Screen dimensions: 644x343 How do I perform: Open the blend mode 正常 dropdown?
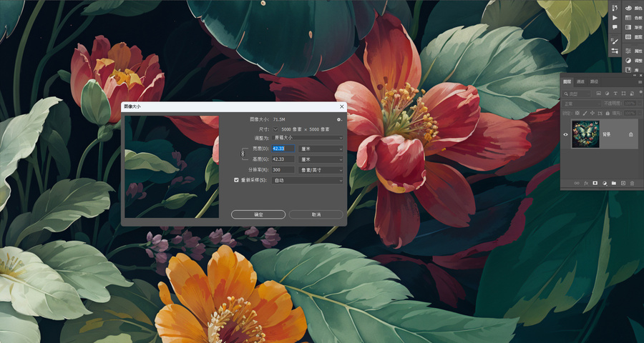point(582,104)
